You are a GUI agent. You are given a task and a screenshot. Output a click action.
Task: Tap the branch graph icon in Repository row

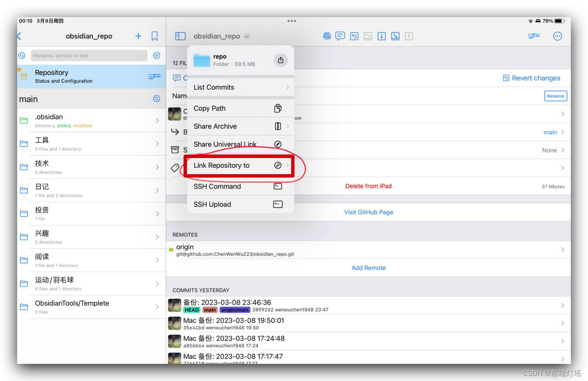coord(155,76)
